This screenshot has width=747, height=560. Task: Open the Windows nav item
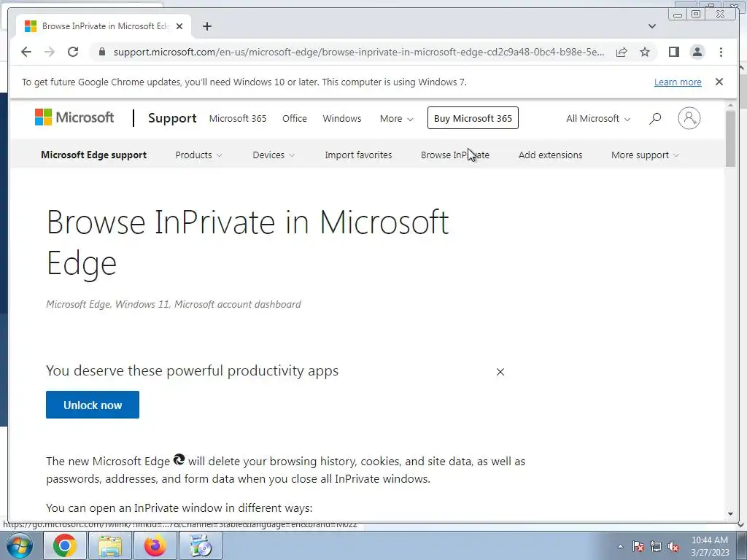click(342, 119)
